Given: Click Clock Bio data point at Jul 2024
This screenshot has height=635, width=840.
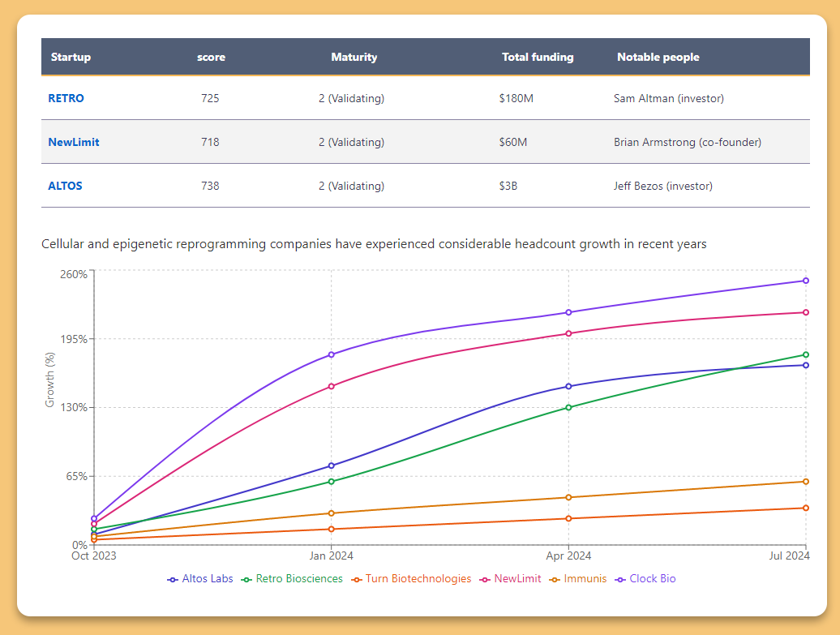Looking at the screenshot, I should click(x=806, y=281).
